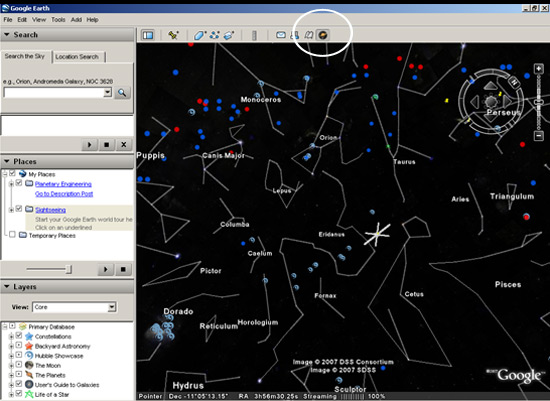
Task: Pan right with the navigation compass arrow
Action: (x=507, y=102)
